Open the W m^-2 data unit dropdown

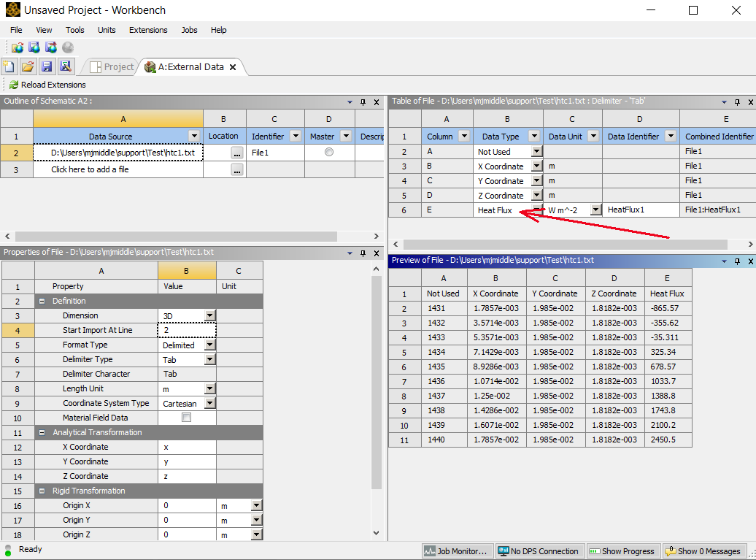[x=596, y=210]
